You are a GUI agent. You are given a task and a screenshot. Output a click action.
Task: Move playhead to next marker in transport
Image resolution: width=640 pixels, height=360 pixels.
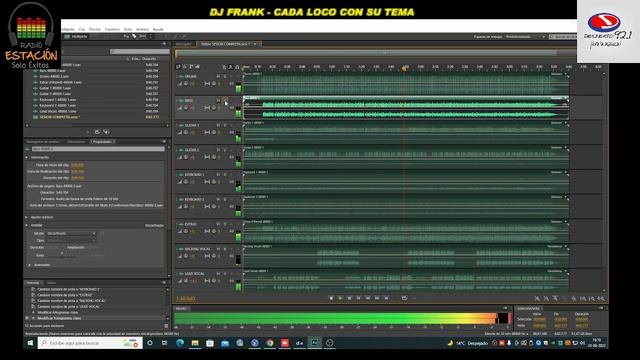pos(386,298)
